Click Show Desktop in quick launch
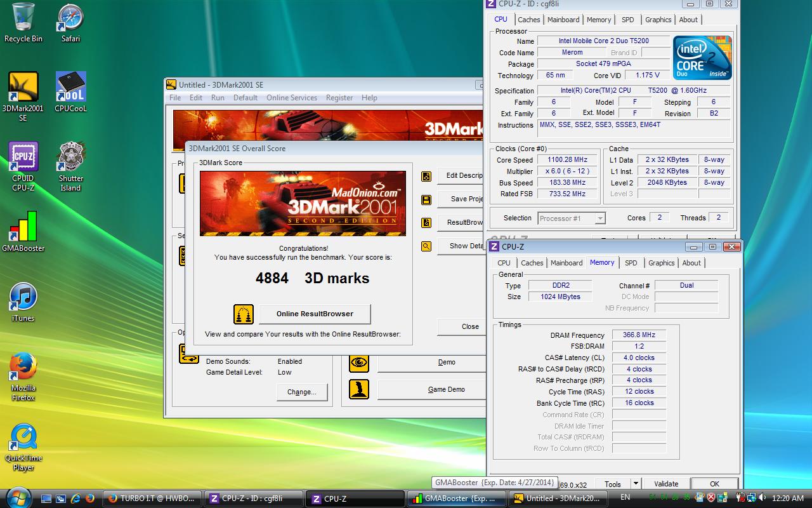Image resolution: width=812 pixels, height=508 pixels. 47,498
